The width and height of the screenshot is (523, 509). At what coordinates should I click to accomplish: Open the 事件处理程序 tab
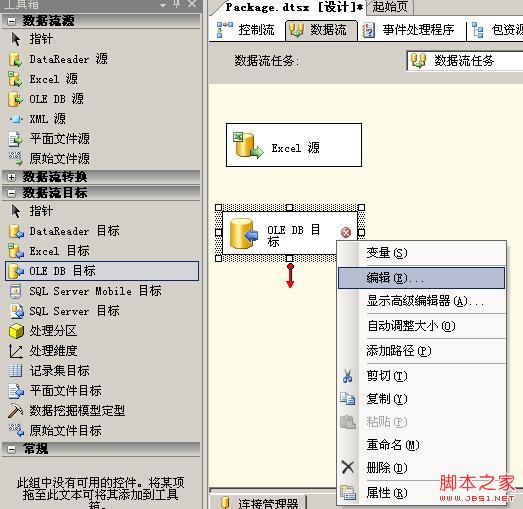pyautogui.click(x=411, y=30)
